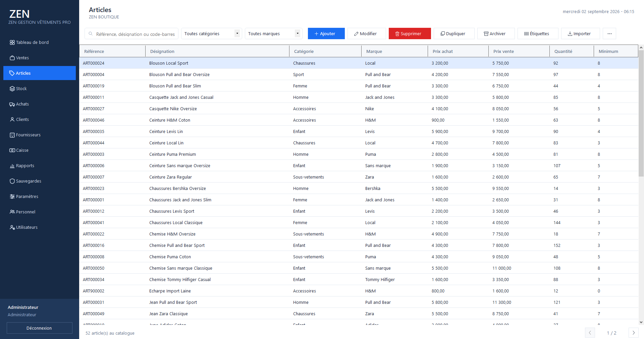Click the Déconnexion button
The width and height of the screenshot is (644, 339).
click(x=40, y=328)
